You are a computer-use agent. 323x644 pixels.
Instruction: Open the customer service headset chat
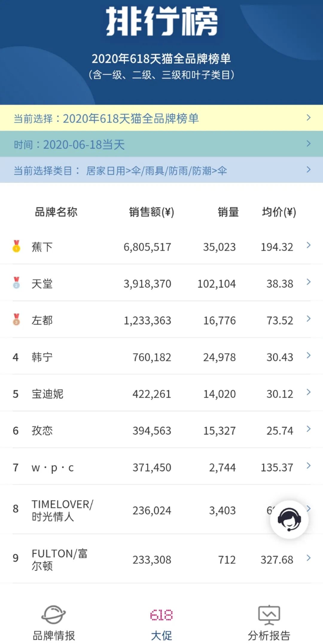click(289, 519)
